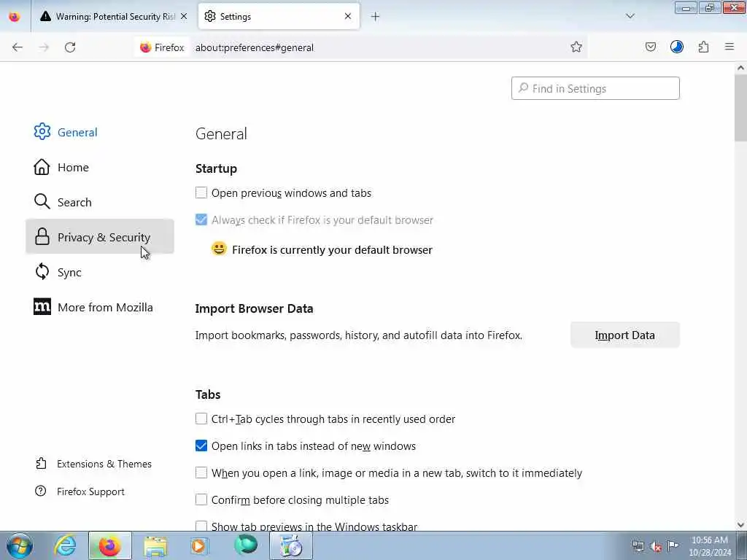Focus the Find in Settings search field
Image resolution: width=747 pixels, height=560 pixels.
coord(595,88)
